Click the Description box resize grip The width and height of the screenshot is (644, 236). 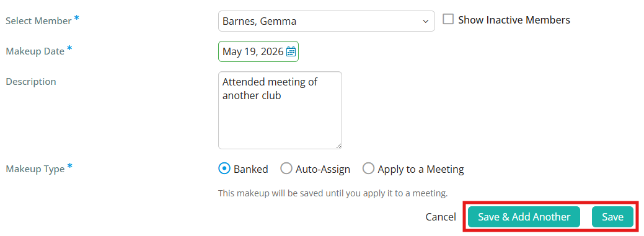coord(338,146)
